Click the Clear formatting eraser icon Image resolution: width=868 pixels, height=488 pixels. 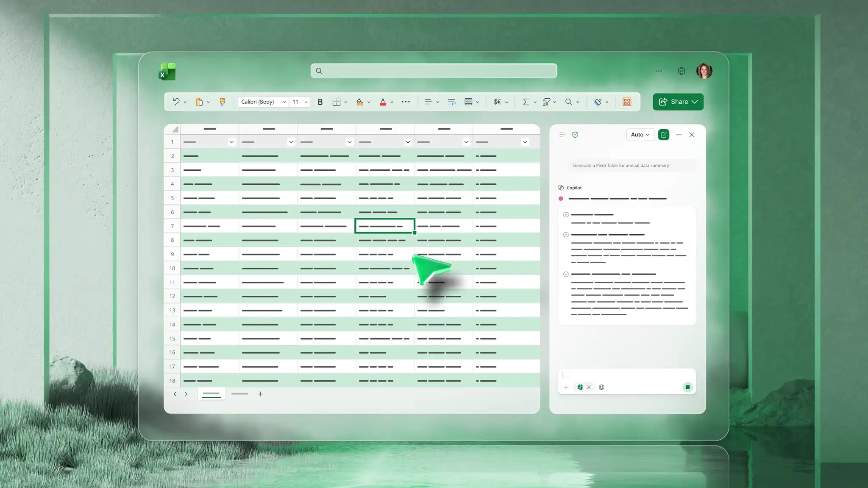[x=598, y=102]
